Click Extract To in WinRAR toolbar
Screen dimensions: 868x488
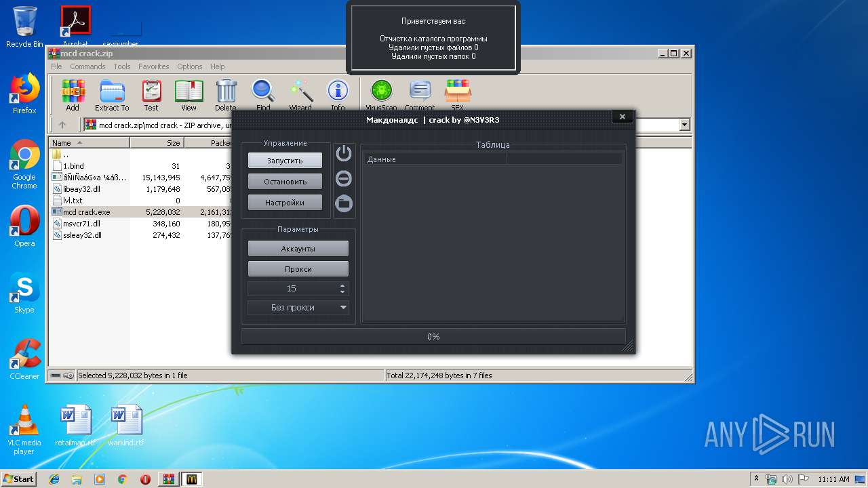112,96
